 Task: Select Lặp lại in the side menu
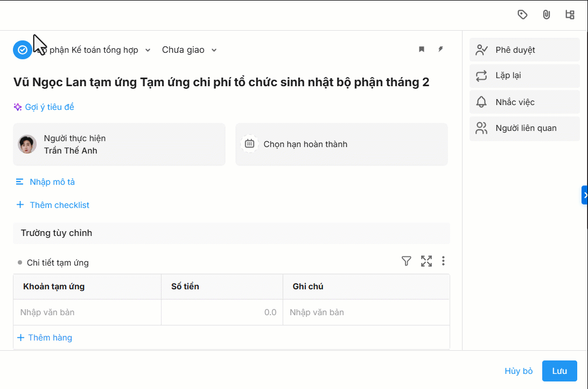point(524,76)
